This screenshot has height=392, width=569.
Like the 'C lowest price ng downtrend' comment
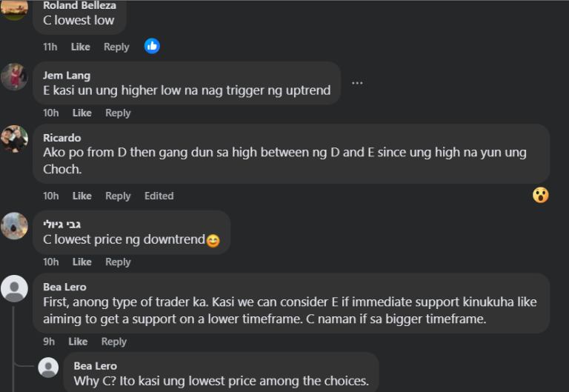tap(82, 262)
